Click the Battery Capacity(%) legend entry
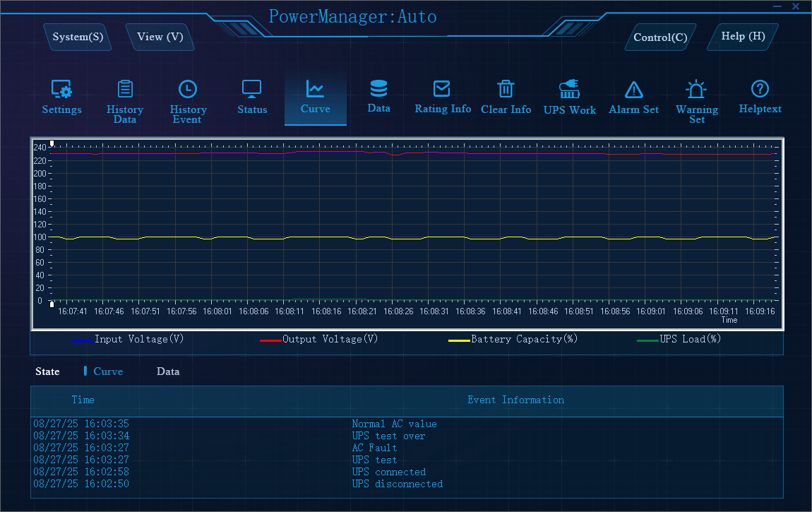 tap(524, 339)
